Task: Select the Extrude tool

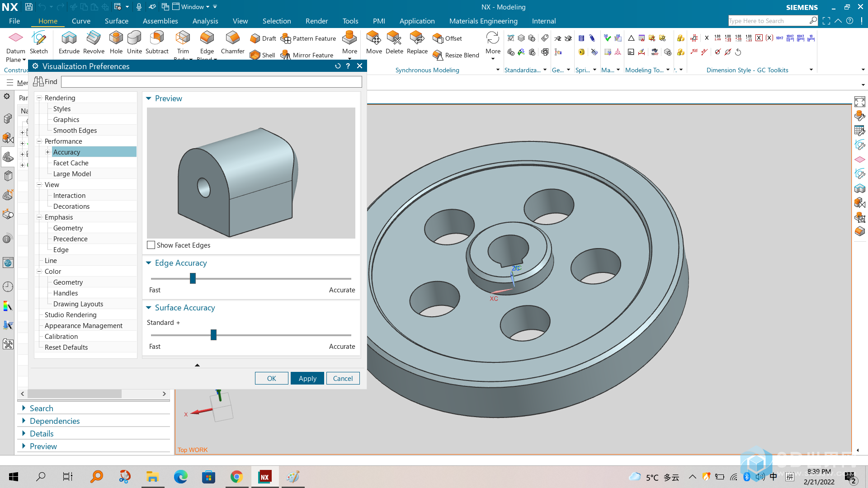Action: 69,43
